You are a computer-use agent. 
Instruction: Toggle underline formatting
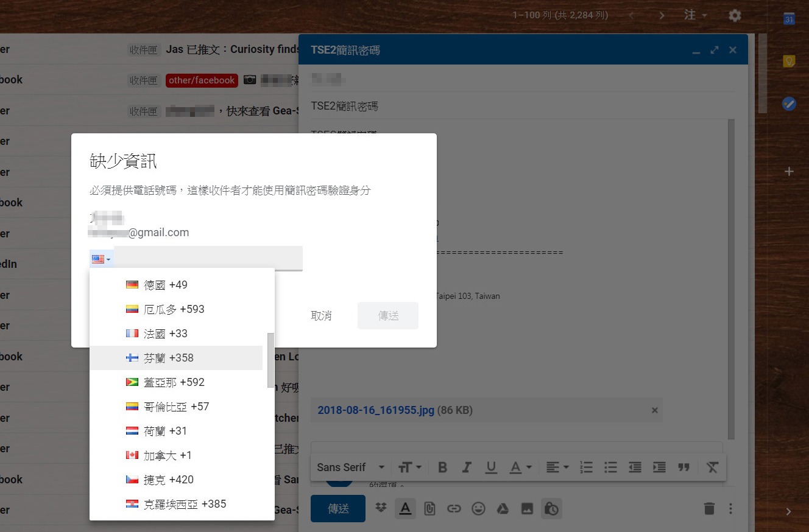pos(491,467)
